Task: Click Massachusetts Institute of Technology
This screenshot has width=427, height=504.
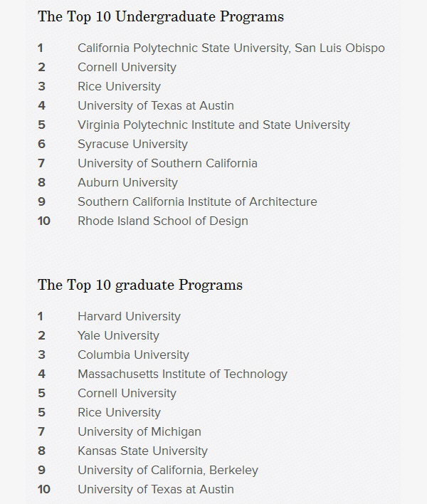Action: coord(182,374)
